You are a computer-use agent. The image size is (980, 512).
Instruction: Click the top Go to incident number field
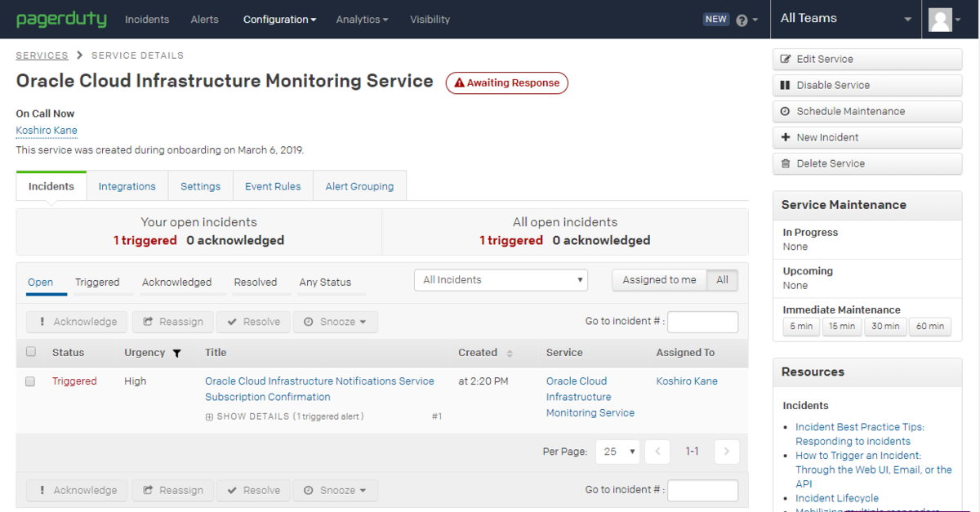point(702,322)
